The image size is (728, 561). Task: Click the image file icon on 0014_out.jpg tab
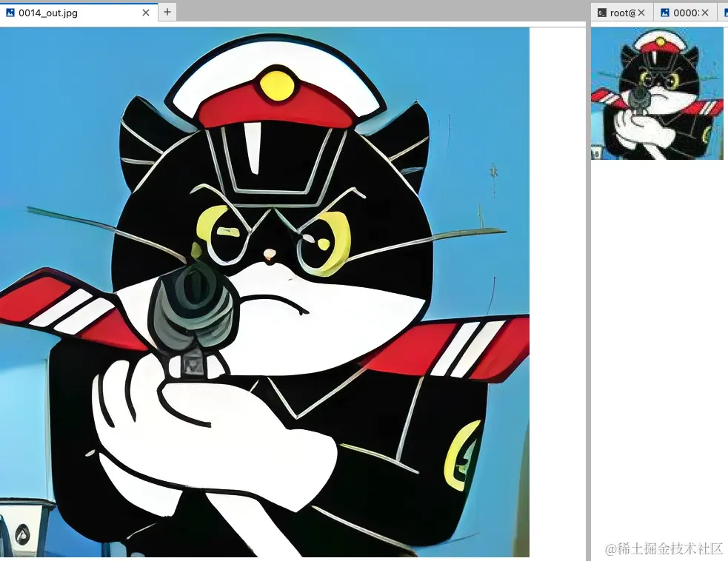point(10,13)
